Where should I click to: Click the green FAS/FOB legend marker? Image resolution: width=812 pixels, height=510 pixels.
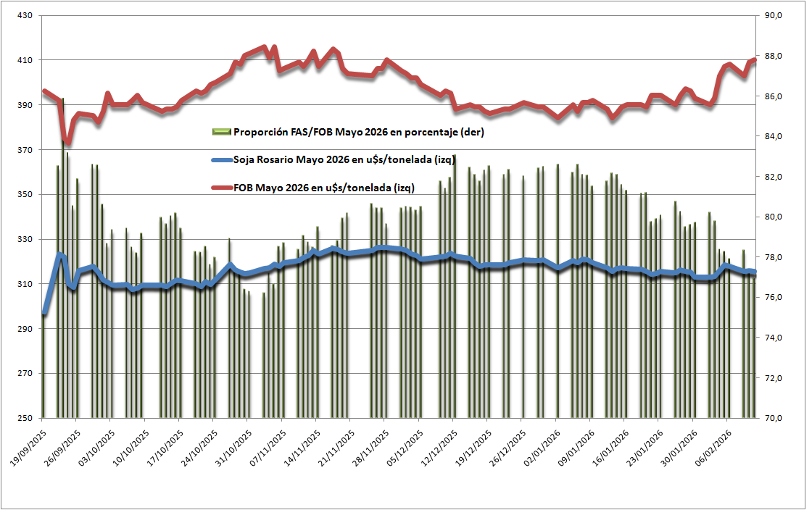point(220,132)
